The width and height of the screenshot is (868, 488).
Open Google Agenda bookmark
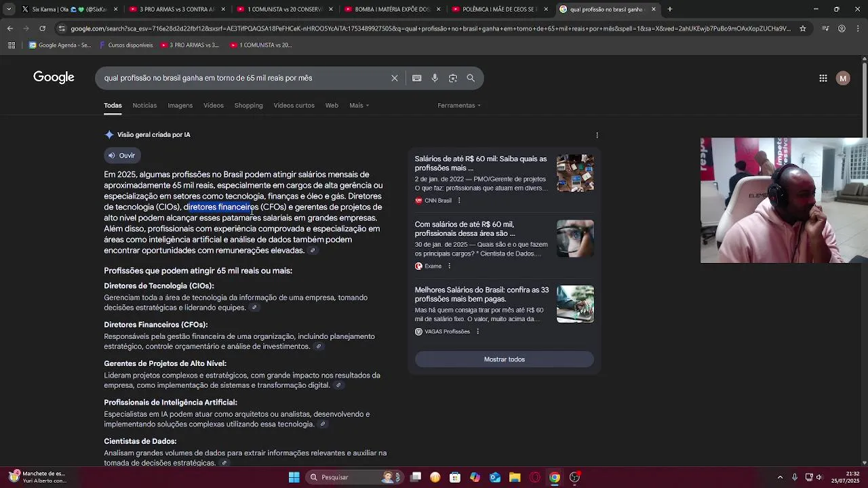tap(60, 45)
